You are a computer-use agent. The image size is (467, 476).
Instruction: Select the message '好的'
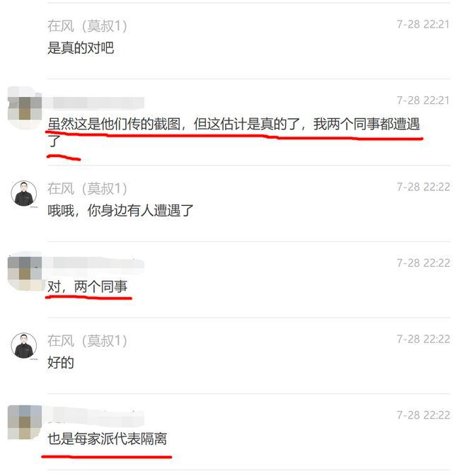coord(61,362)
